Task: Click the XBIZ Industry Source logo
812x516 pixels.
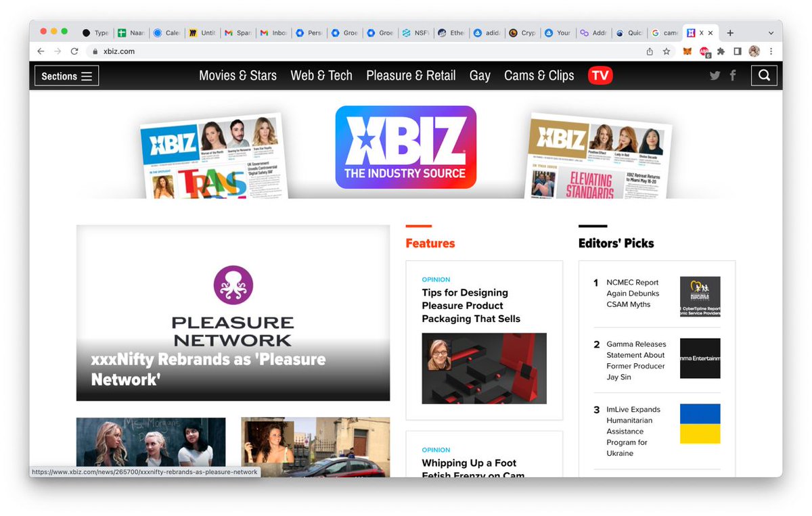Action: click(406, 147)
